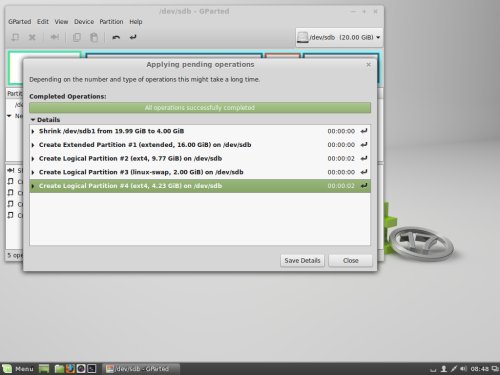Select Create Extended Partition #1 operation text
The image size is (500, 375).
click(x=145, y=145)
